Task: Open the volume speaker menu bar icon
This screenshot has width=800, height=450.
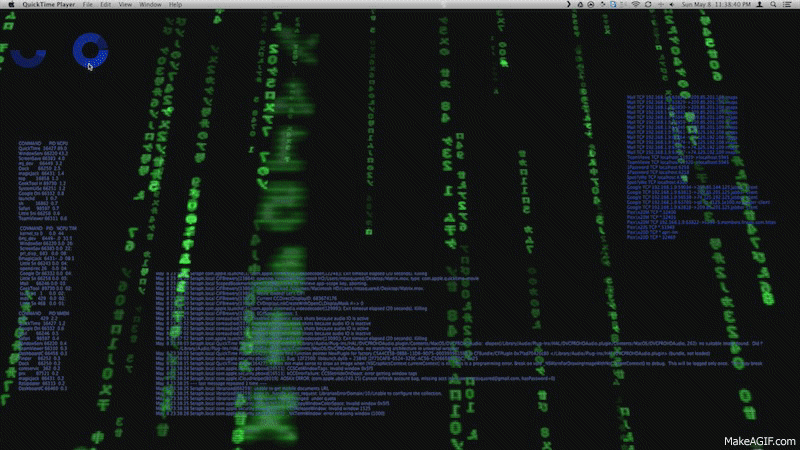Action: (x=671, y=5)
